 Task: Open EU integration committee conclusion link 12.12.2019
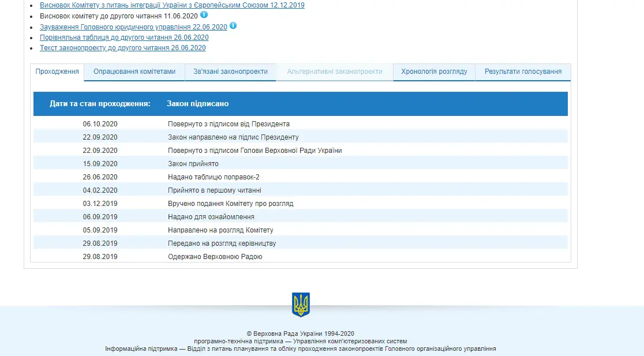coord(172,5)
